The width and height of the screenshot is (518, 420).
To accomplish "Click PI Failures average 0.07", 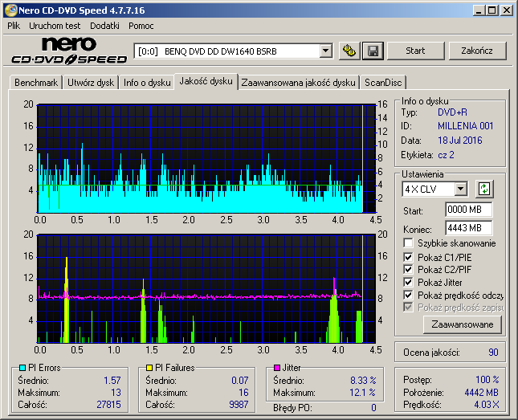I will click(240, 381).
